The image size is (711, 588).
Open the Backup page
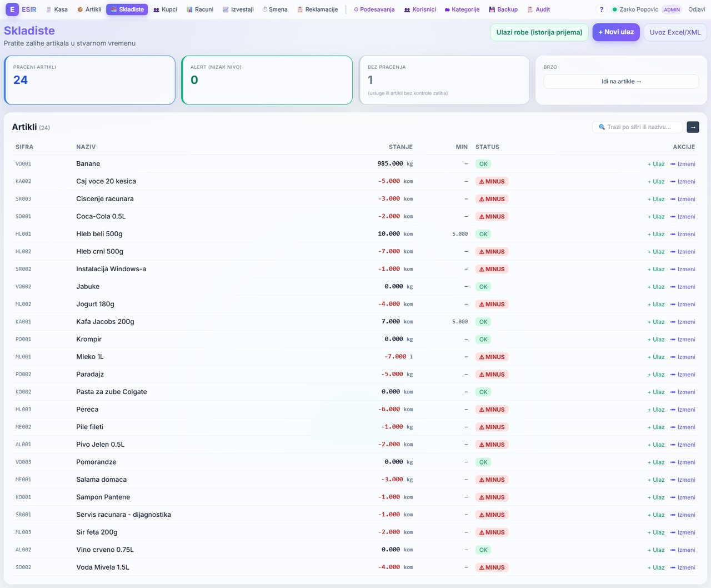point(503,9)
